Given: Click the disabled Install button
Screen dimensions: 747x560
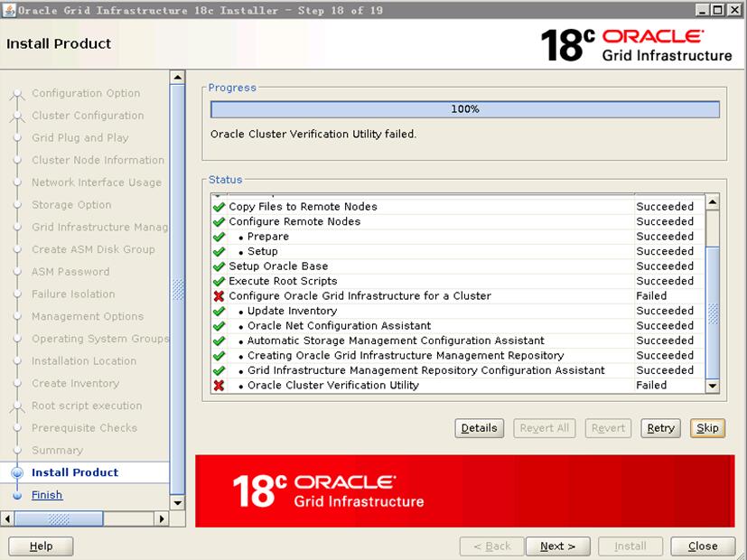Looking at the screenshot, I should point(630,546).
